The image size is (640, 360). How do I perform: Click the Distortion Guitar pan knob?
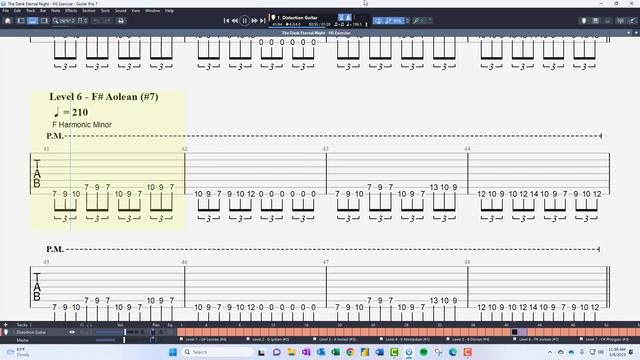(x=153, y=332)
